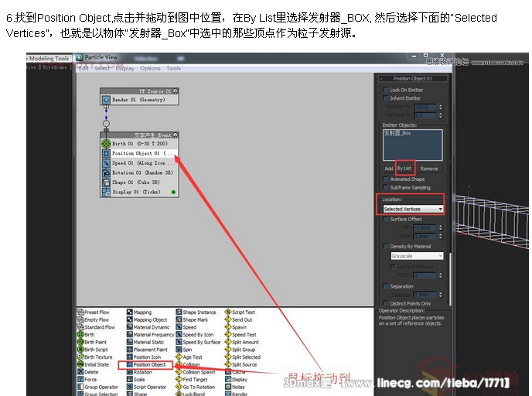Open the Edit menu in Particle View

pos(84,68)
